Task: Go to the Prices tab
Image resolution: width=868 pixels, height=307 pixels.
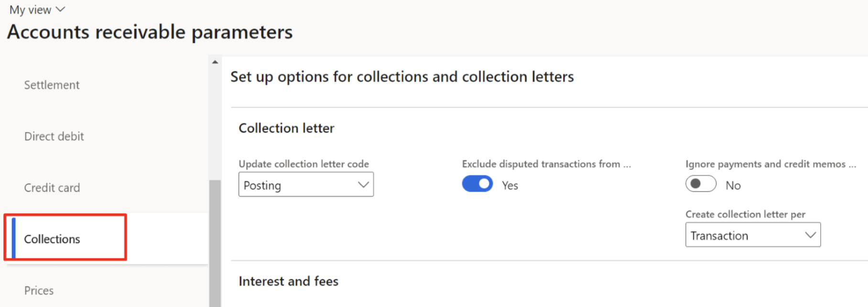Action: click(x=39, y=291)
